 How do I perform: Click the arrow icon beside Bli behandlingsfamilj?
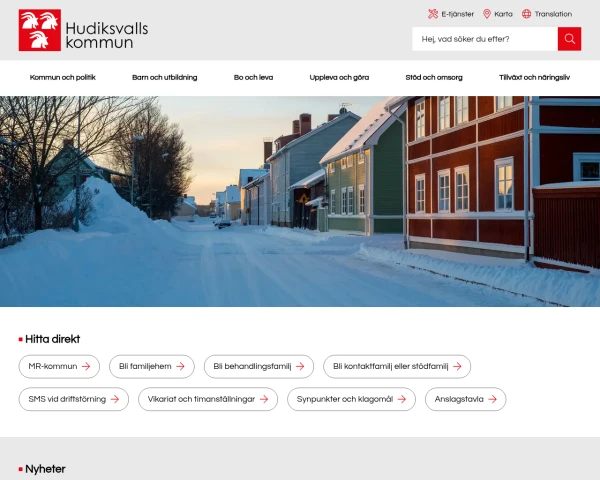(x=300, y=366)
